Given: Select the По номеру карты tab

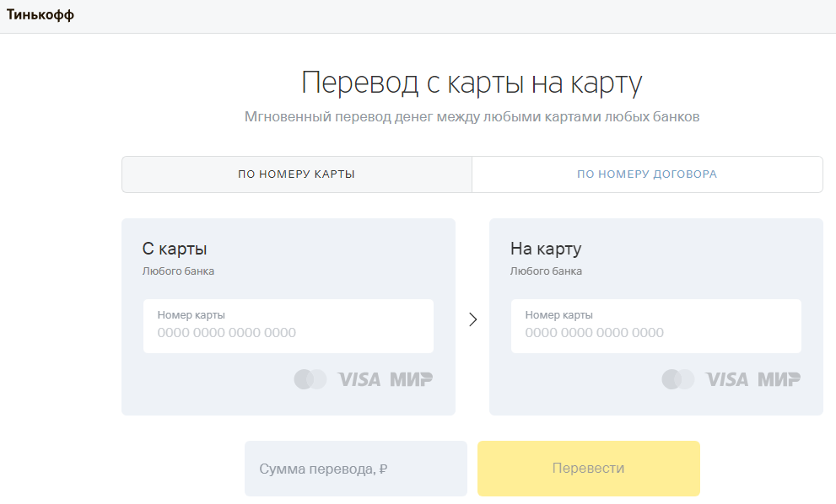Looking at the screenshot, I should [x=296, y=174].
